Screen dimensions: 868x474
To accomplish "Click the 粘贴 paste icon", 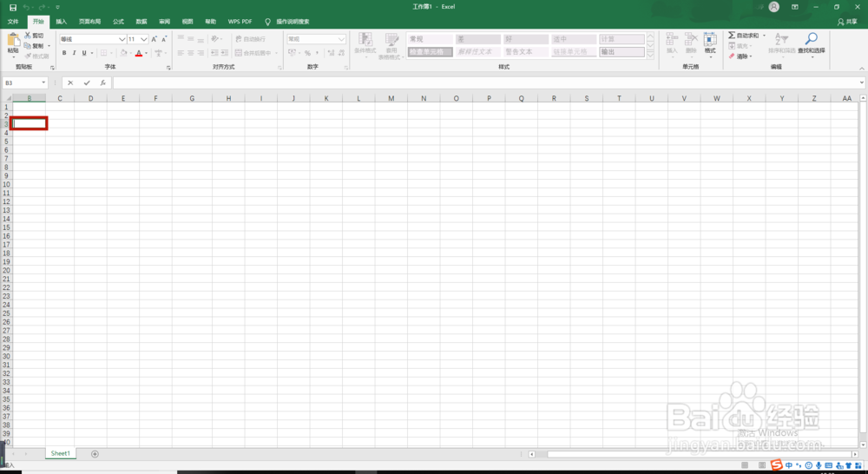I will pos(13,41).
